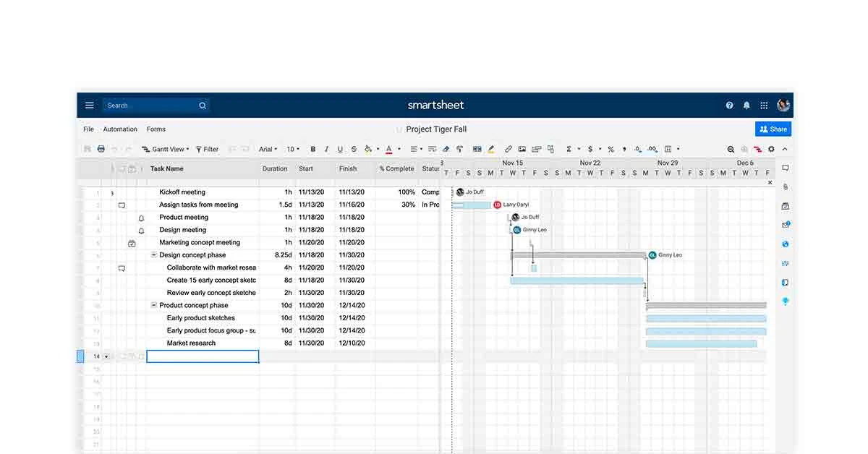868x454 pixels.
Task: Open the Publish panel with globe icon
Action: coord(785,244)
